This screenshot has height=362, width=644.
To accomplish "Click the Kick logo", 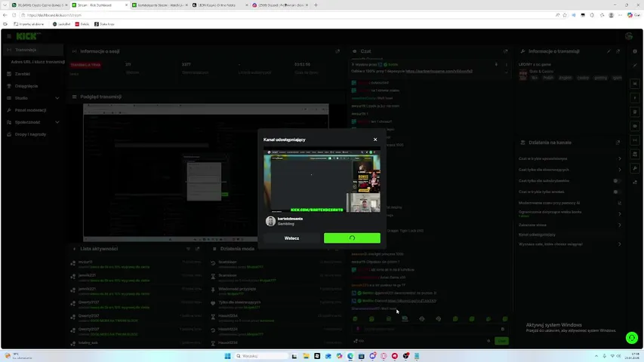I will click(x=27, y=36).
